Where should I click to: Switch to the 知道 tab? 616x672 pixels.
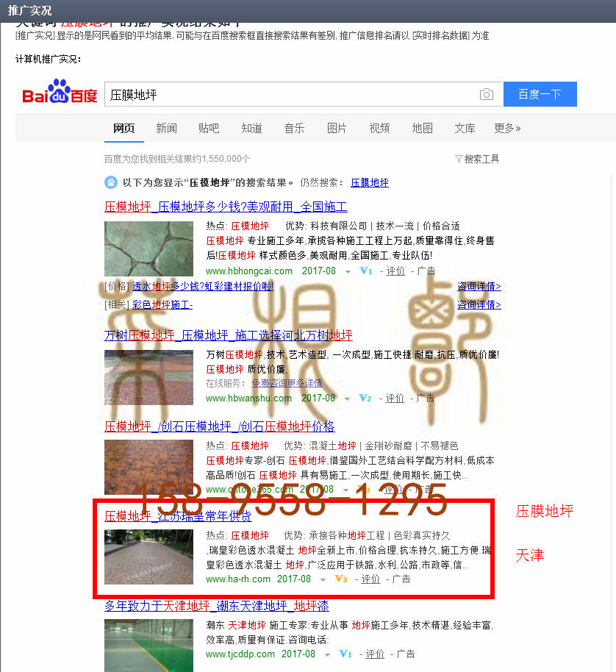pyautogui.click(x=251, y=128)
